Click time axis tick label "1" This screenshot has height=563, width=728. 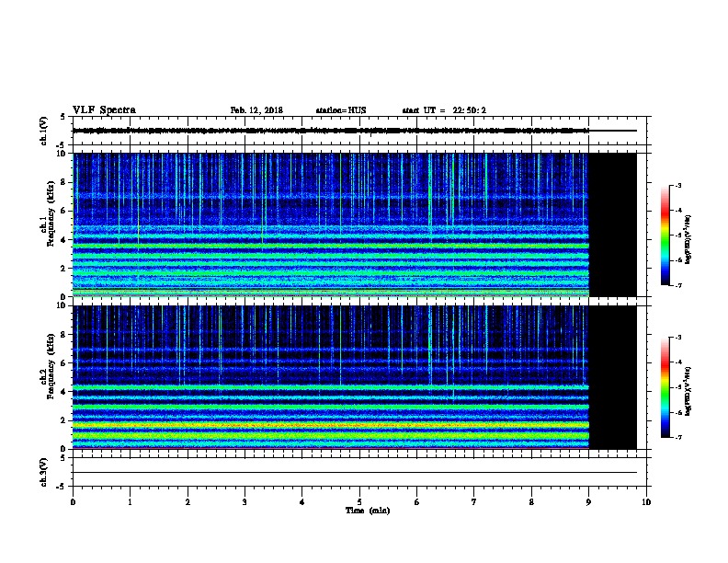coord(131,501)
